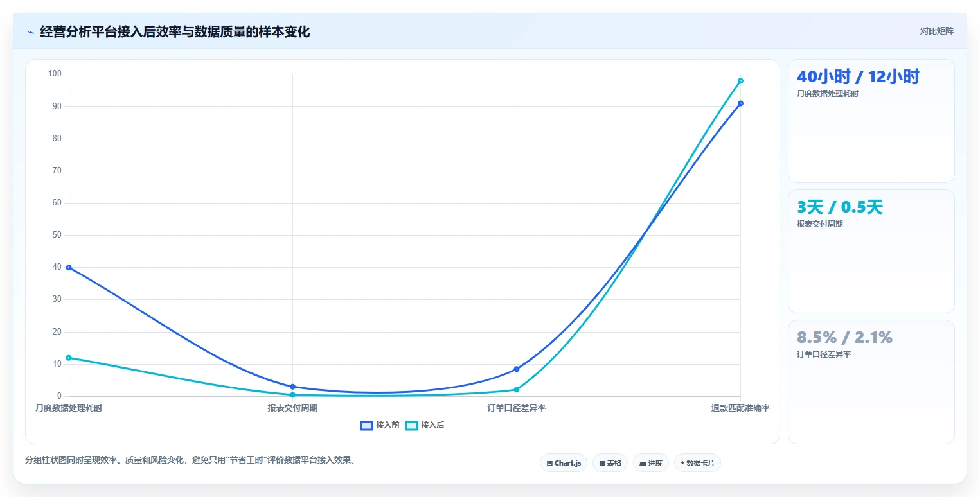Click the 订单口径差异率 card caption
The width and height of the screenshot is (980, 497).
[824, 354]
